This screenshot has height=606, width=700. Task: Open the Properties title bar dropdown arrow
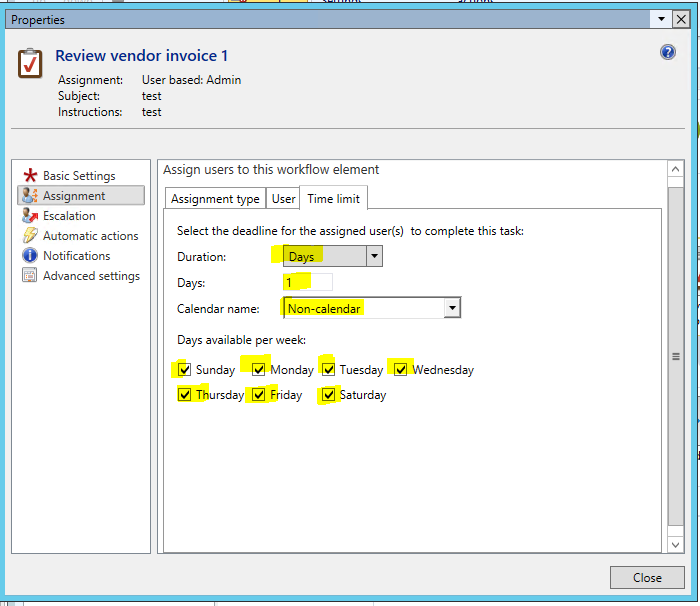pyautogui.click(x=661, y=19)
